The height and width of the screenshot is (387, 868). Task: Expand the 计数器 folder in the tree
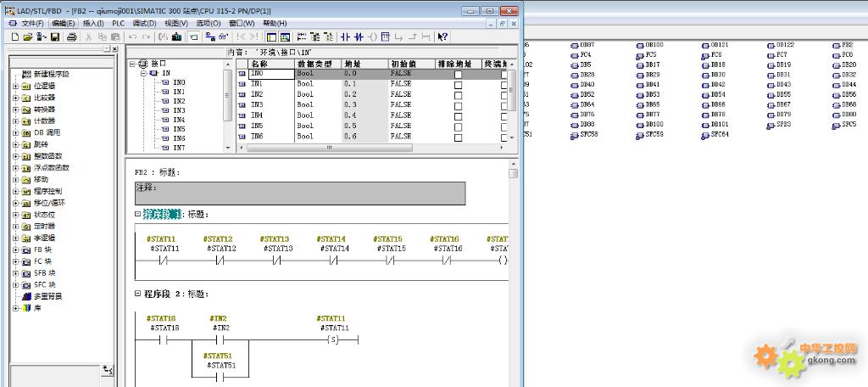tap(16, 121)
